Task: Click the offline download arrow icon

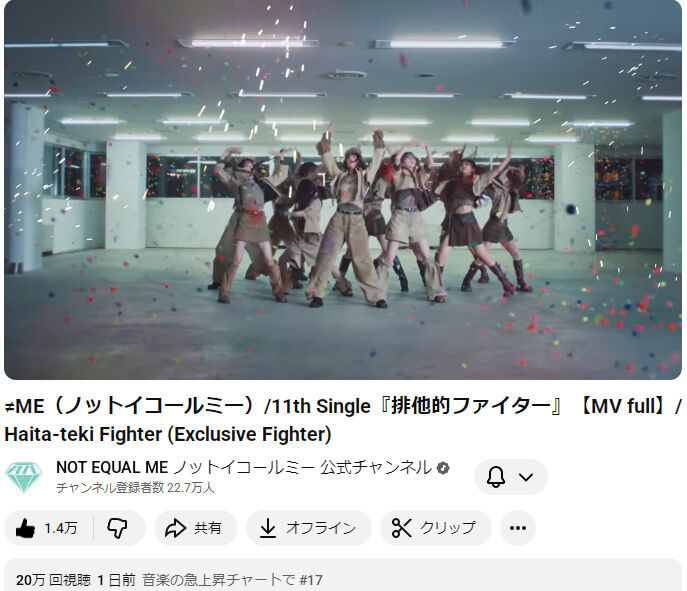Action: point(267,528)
